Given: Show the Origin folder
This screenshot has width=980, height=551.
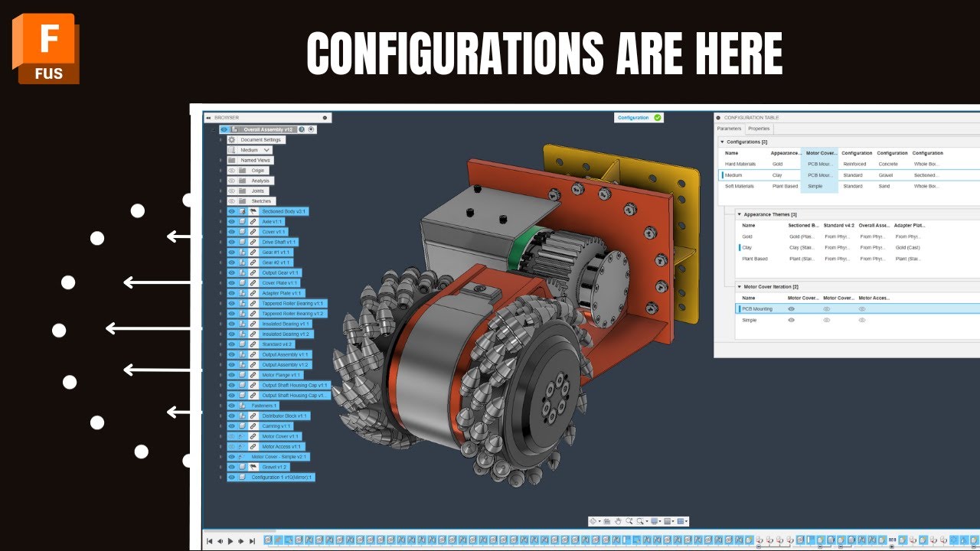Looking at the screenshot, I should 231,171.
